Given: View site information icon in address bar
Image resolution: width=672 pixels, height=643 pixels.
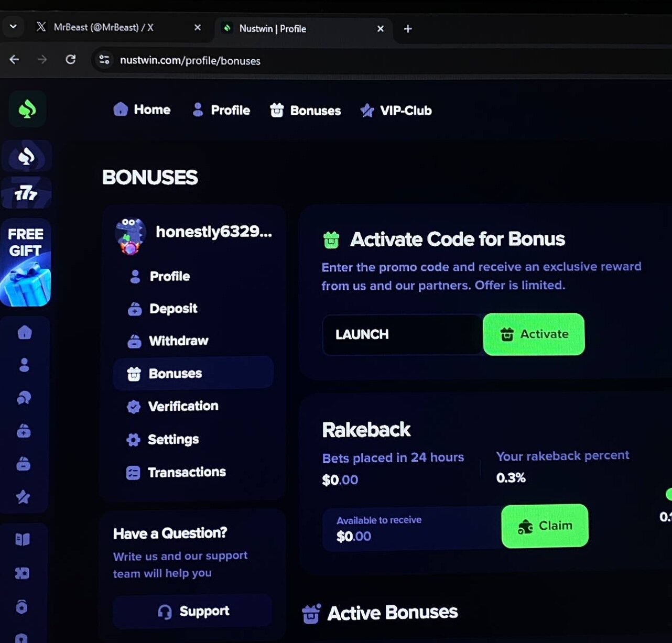Looking at the screenshot, I should pos(105,60).
